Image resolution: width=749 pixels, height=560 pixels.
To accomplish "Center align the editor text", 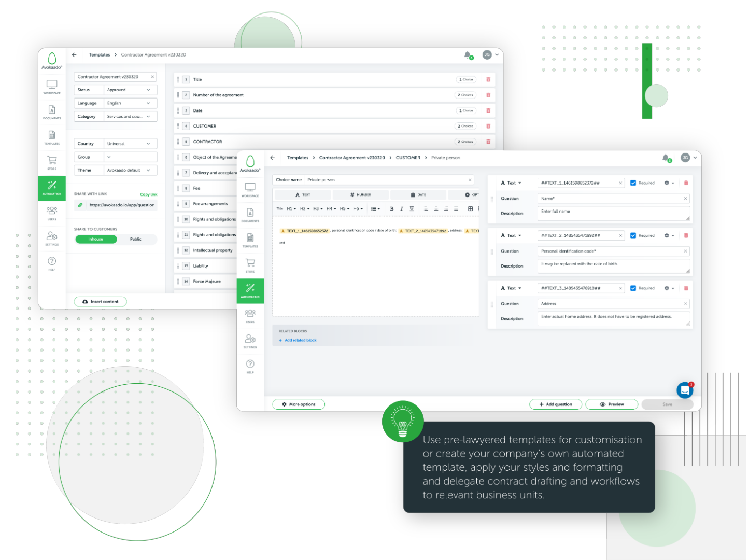I will tap(436, 209).
